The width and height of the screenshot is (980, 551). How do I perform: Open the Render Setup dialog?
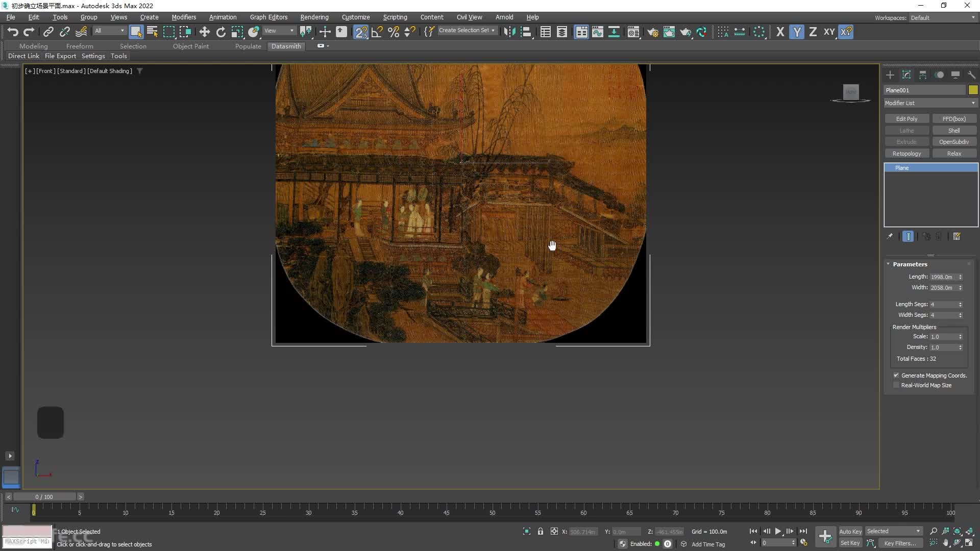coord(653,32)
